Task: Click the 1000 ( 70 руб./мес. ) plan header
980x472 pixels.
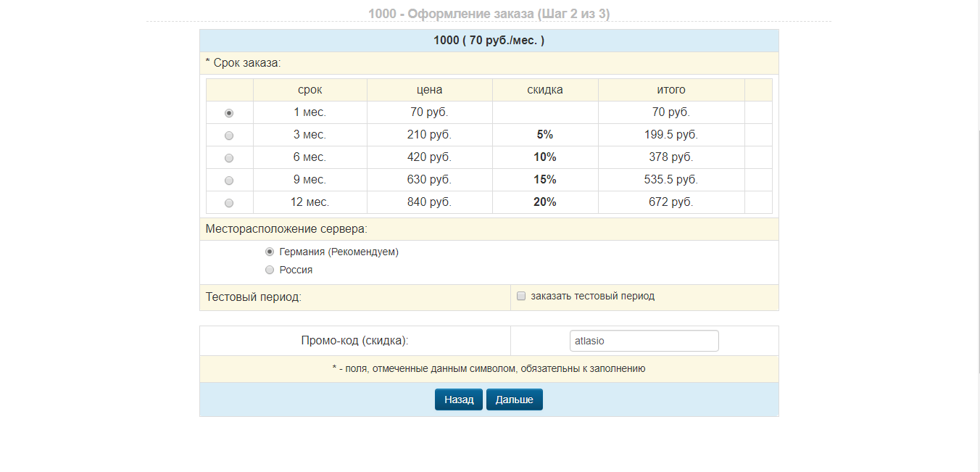Action: point(489,41)
